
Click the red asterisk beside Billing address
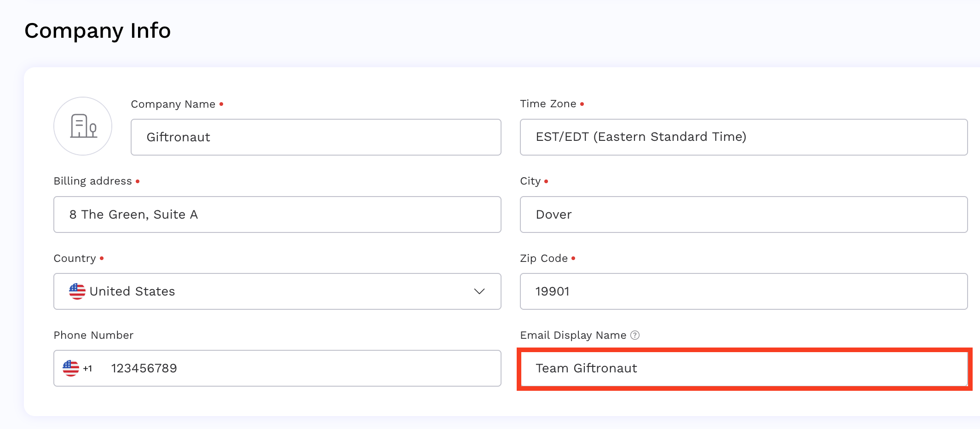pos(138,181)
